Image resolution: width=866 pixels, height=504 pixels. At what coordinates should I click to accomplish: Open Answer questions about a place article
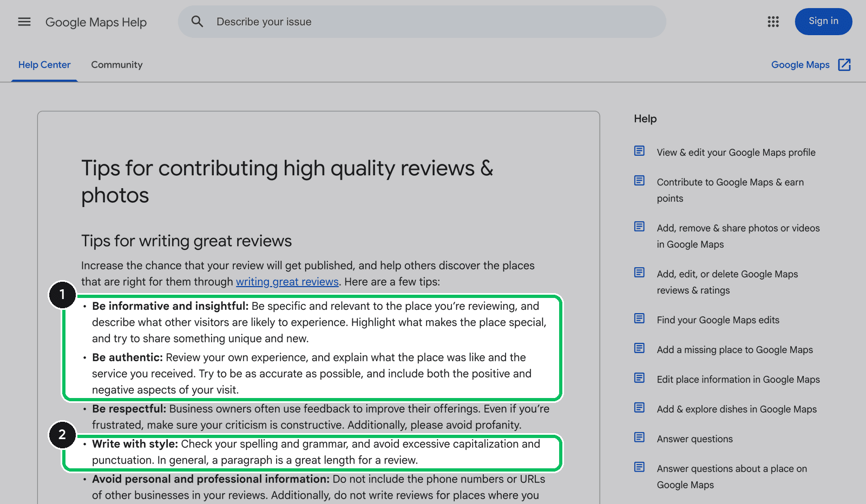(x=732, y=477)
